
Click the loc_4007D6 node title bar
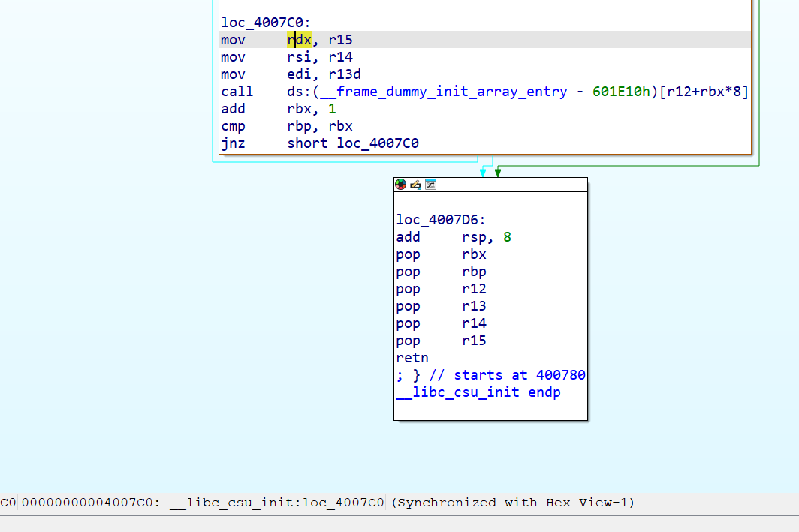[x=490, y=185]
